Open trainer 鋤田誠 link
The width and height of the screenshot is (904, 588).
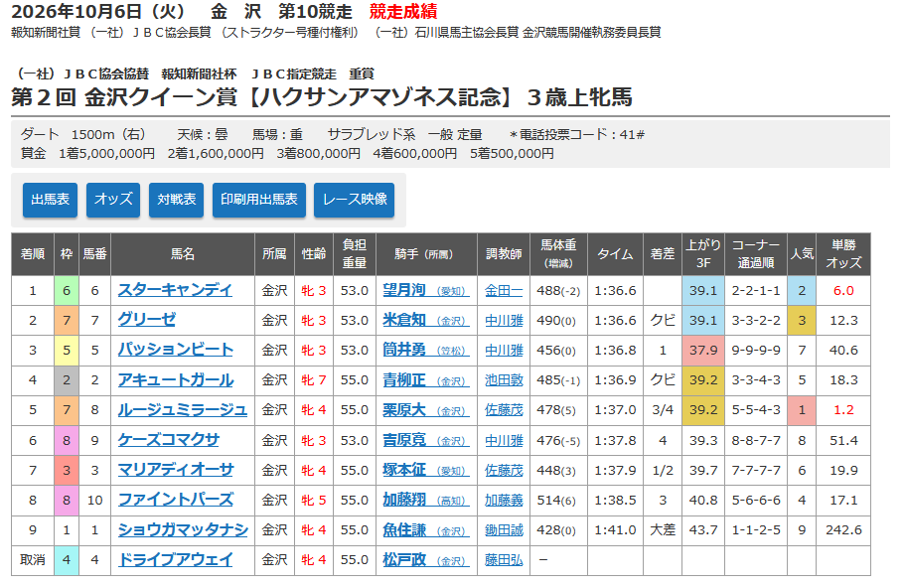[x=504, y=530]
